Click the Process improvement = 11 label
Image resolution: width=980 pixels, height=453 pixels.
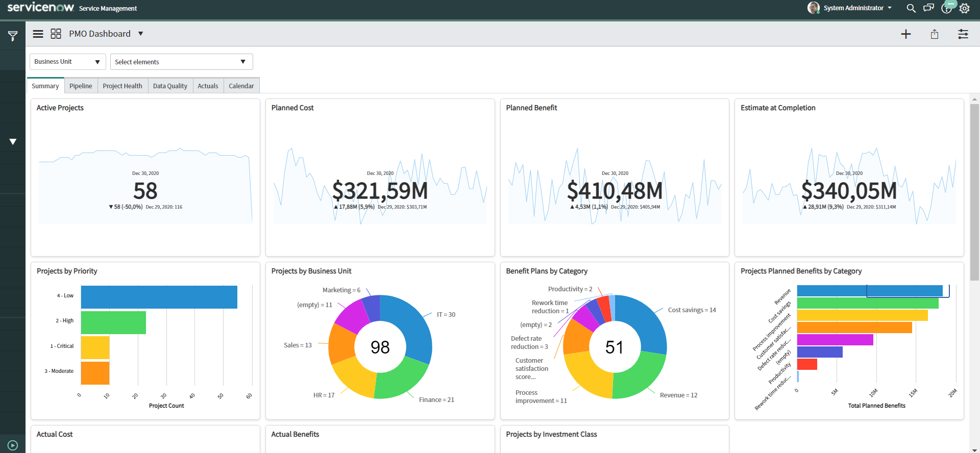click(541, 397)
